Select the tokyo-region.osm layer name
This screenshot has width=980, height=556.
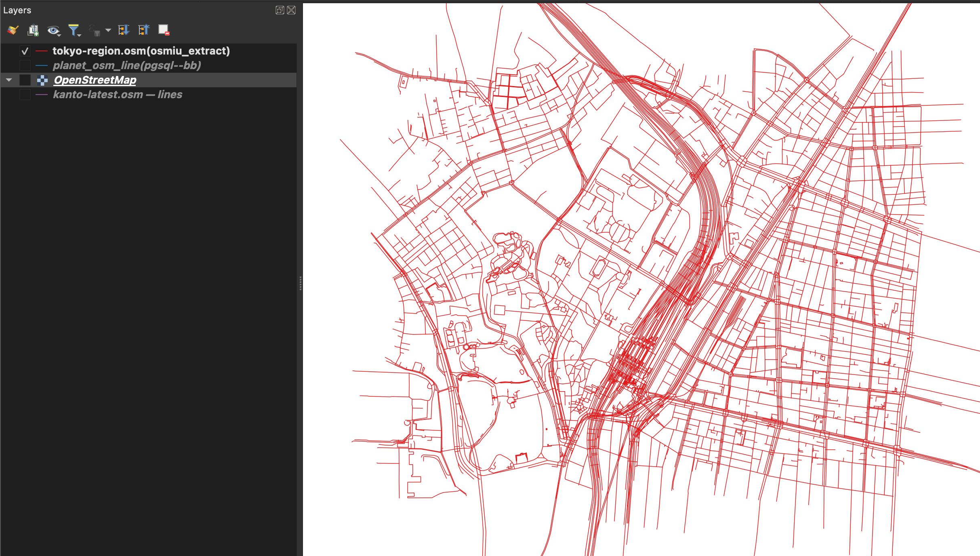coord(141,51)
